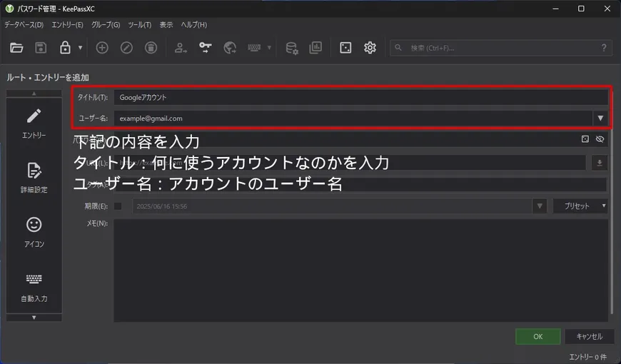Viewport: 621px width, 364px height.
Task: Click sidebar scroll-down arrow
Action: [x=34, y=318]
